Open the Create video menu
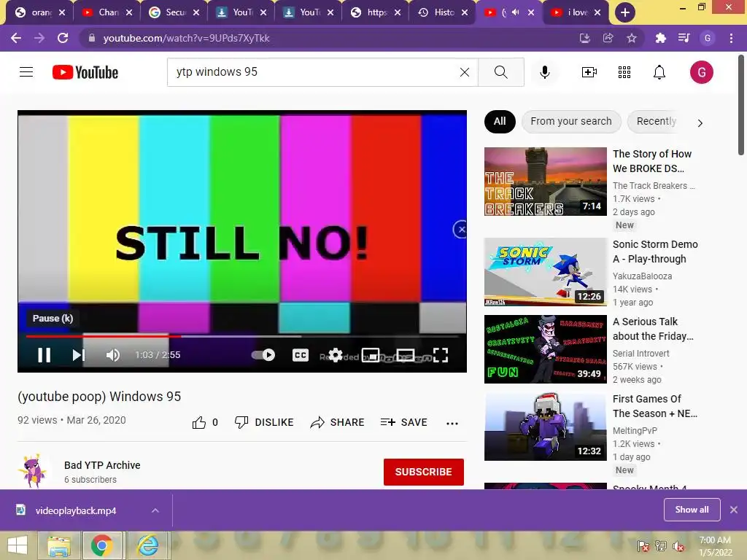Image resolution: width=747 pixels, height=560 pixels. (x=589, y=72)
